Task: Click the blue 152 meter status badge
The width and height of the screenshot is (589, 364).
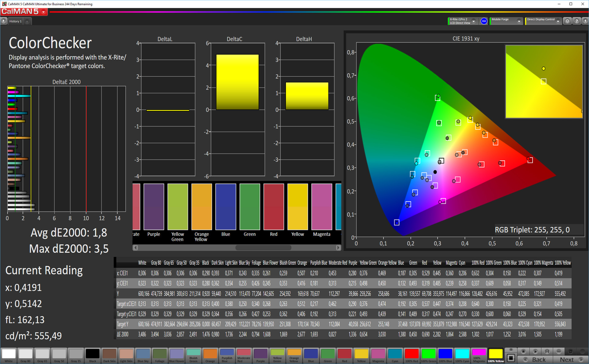Action: pos(484,21)
